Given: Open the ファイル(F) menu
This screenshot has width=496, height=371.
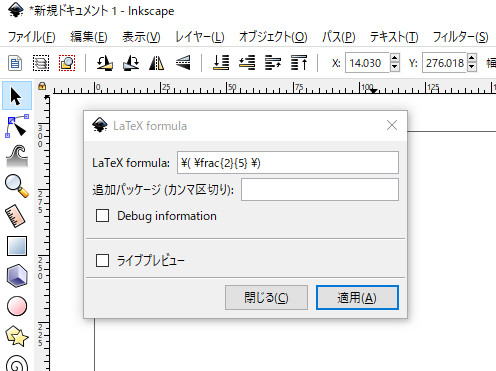Looking at the screenshot, I should pyautogui.click(x=32, y=37).
